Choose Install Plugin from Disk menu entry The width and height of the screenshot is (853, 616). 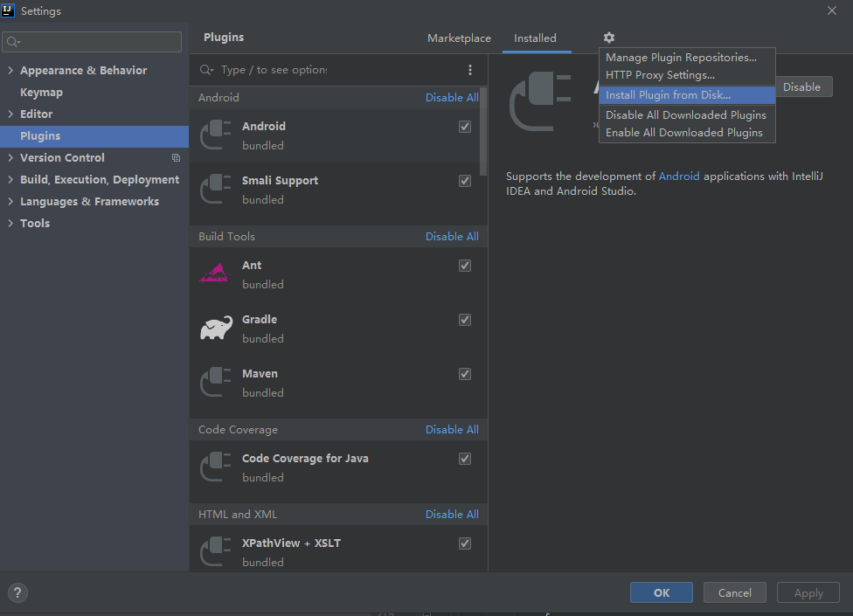point(668,95)
